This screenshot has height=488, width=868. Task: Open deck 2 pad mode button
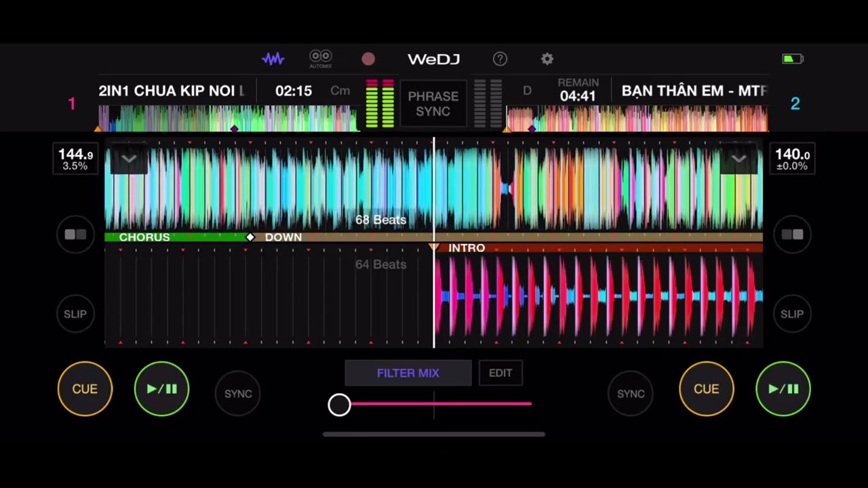click(792, 235)
